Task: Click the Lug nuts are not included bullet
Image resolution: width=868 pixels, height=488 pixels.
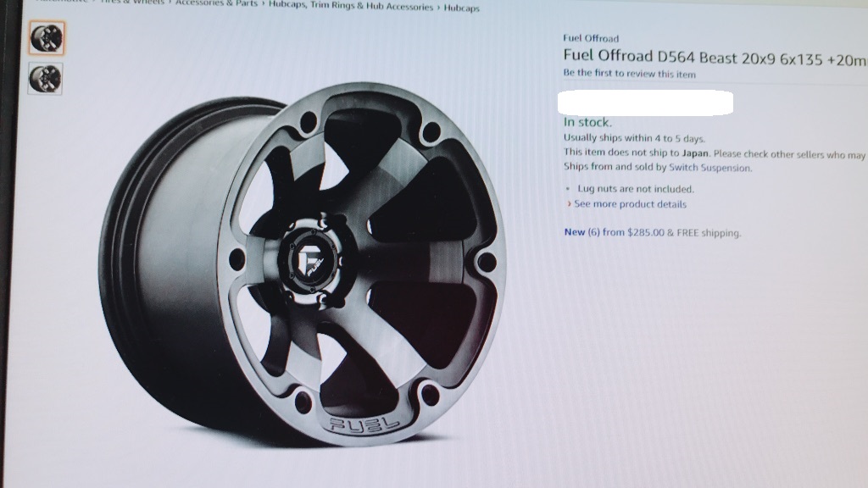Action: [636, 189]
